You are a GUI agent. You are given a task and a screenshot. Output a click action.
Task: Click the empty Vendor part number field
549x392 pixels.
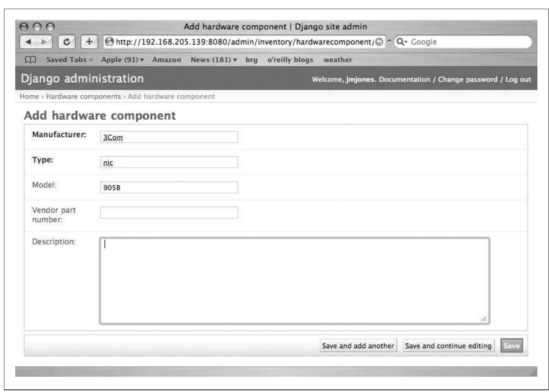[169, 212]
